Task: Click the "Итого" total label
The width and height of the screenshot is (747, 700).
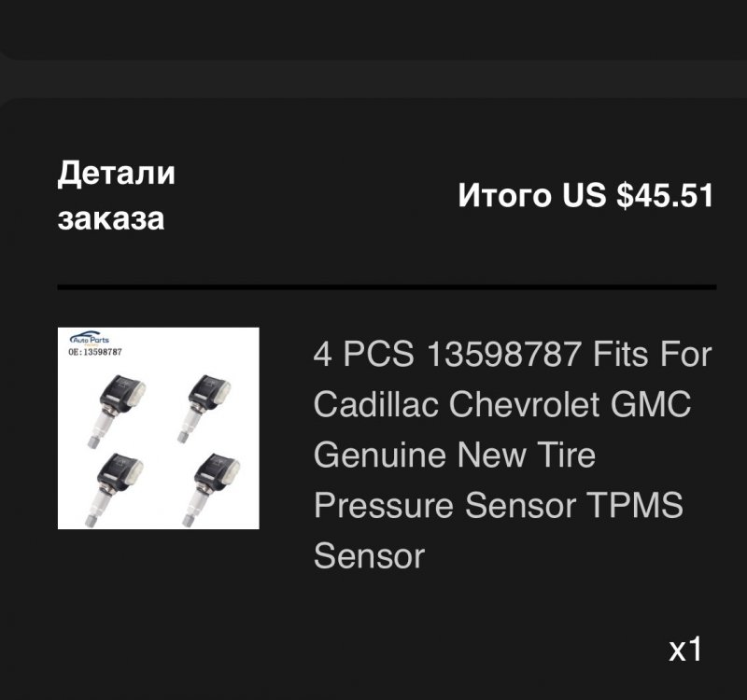Action: point(505,196)
